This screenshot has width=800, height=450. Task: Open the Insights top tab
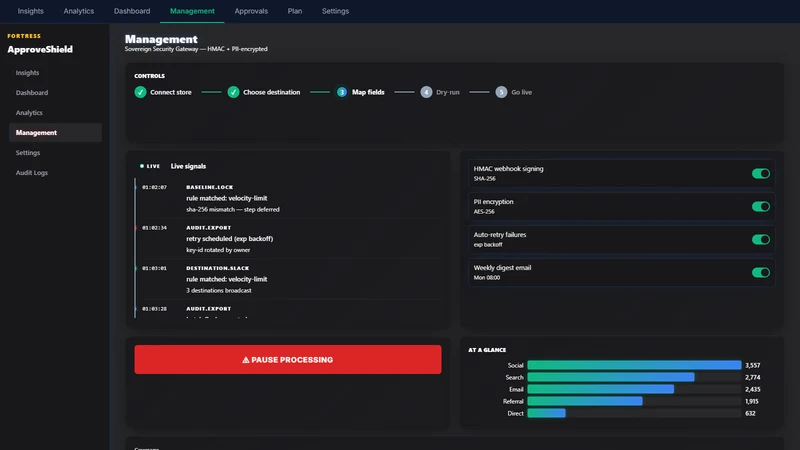(31, 11)
